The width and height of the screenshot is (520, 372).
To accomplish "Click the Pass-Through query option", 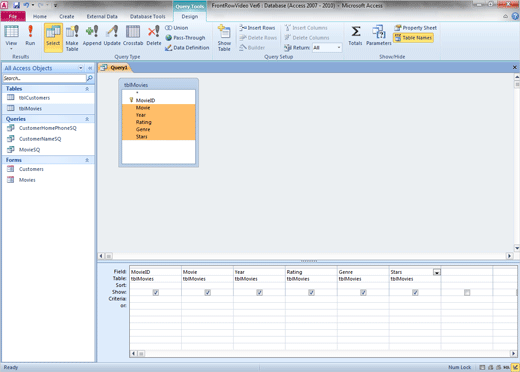I will [x=185, y=38].
